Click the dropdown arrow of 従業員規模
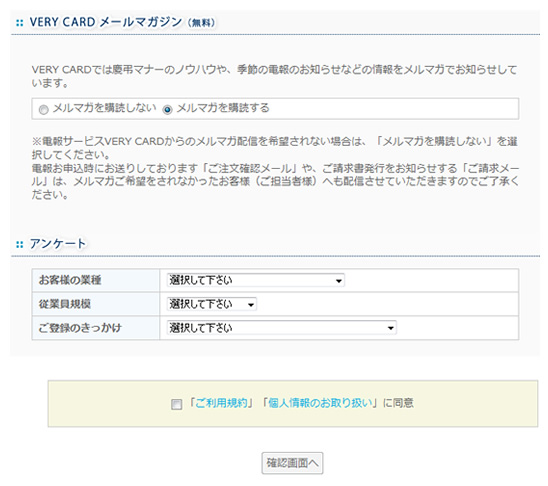 pyautogui.click(x=251, y=305)
